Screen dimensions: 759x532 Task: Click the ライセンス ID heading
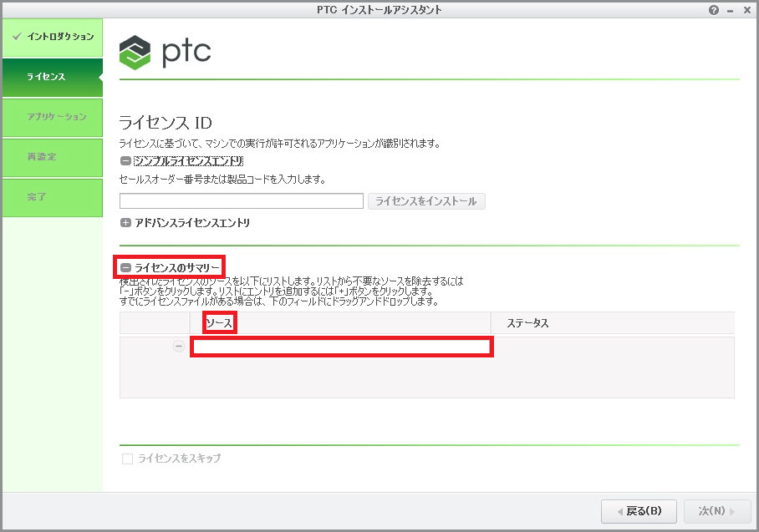click(x=166, y=123)
